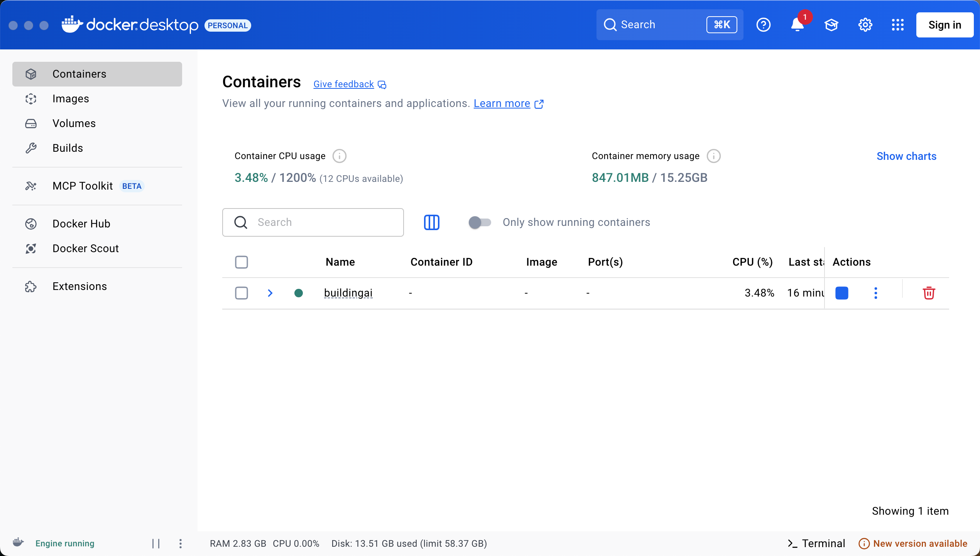Click the containers Search field

pyautogui.click(x=313, y=222)
